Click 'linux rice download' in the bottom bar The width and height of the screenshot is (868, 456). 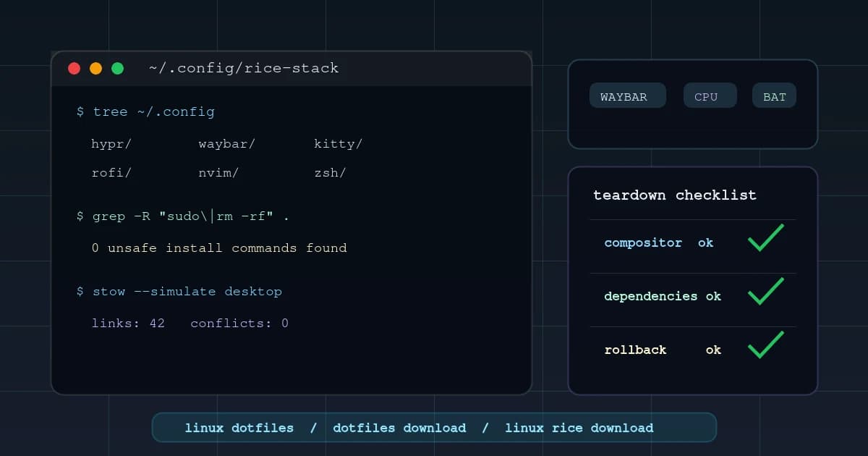pyautogui.click(x=579, y=428)
